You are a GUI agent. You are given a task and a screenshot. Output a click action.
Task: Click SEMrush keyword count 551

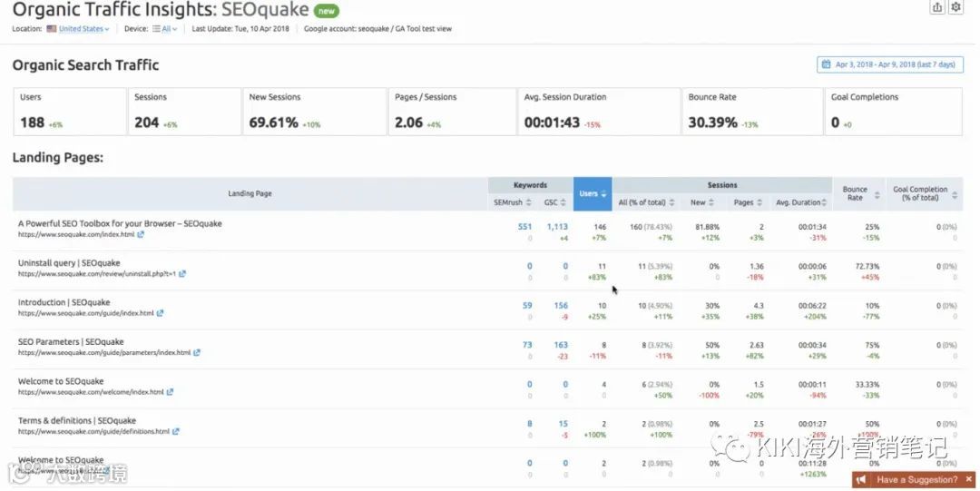[524, 226]
